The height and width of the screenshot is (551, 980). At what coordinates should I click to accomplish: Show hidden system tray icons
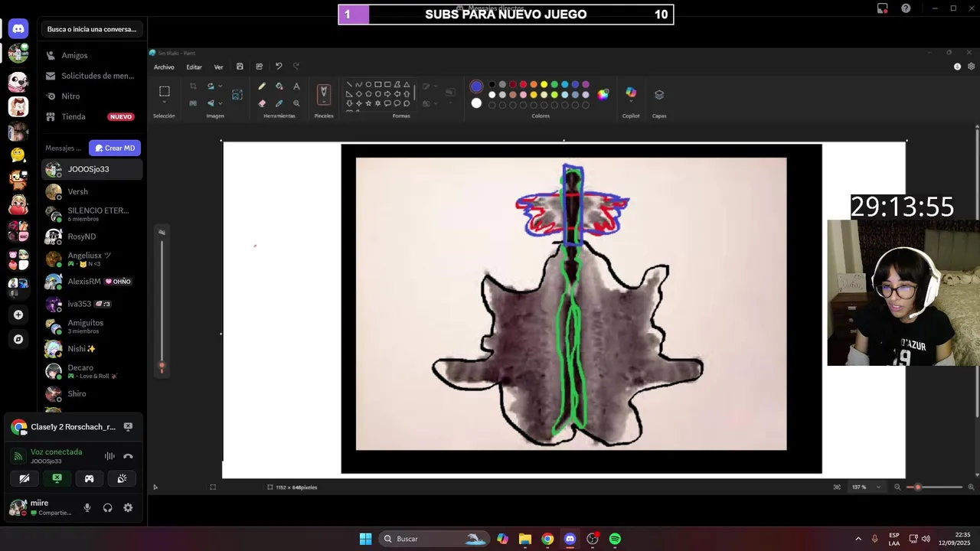pyautogui.click(x=858, y=539)
